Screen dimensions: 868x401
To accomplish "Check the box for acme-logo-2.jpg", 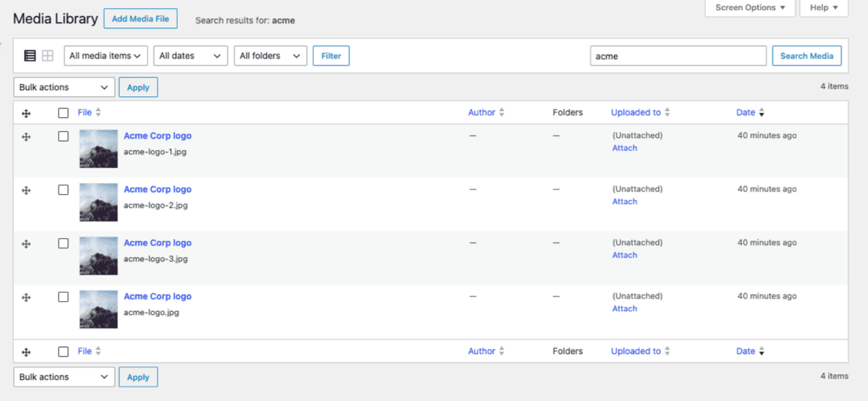I will [64, 190].
